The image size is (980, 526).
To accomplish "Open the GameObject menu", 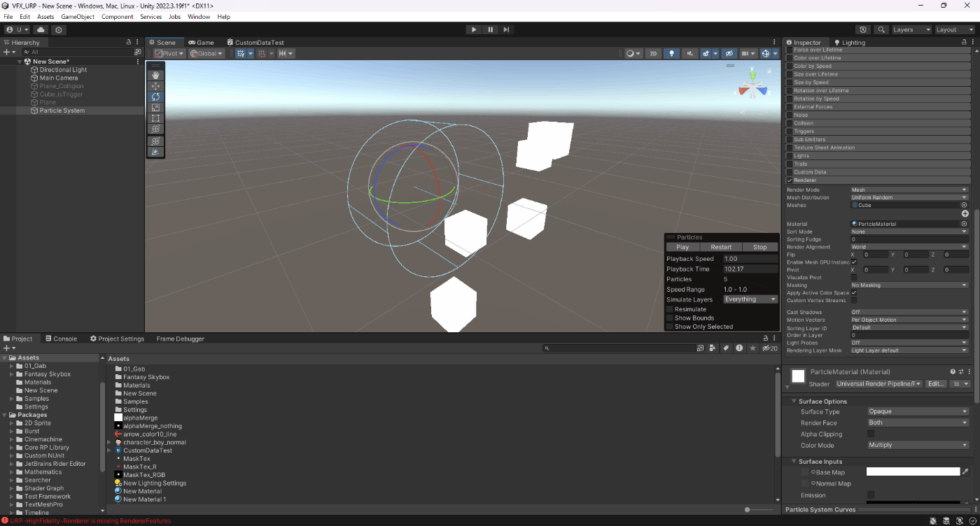I will pos(78,17).
